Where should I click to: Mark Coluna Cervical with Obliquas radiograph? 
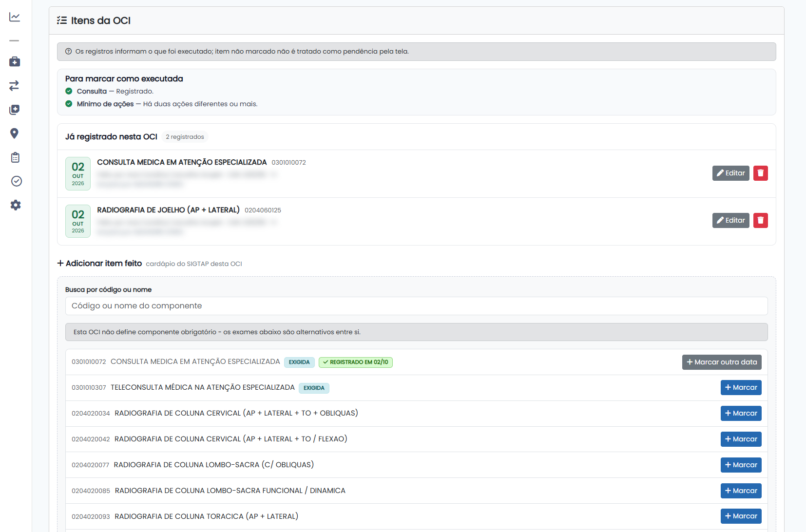(x=741, y=413)
